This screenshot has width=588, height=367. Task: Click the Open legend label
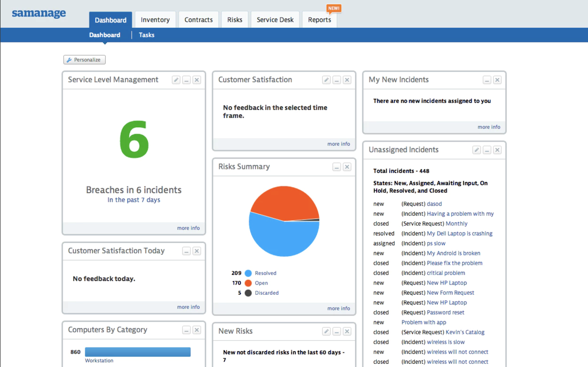point(261,283)
